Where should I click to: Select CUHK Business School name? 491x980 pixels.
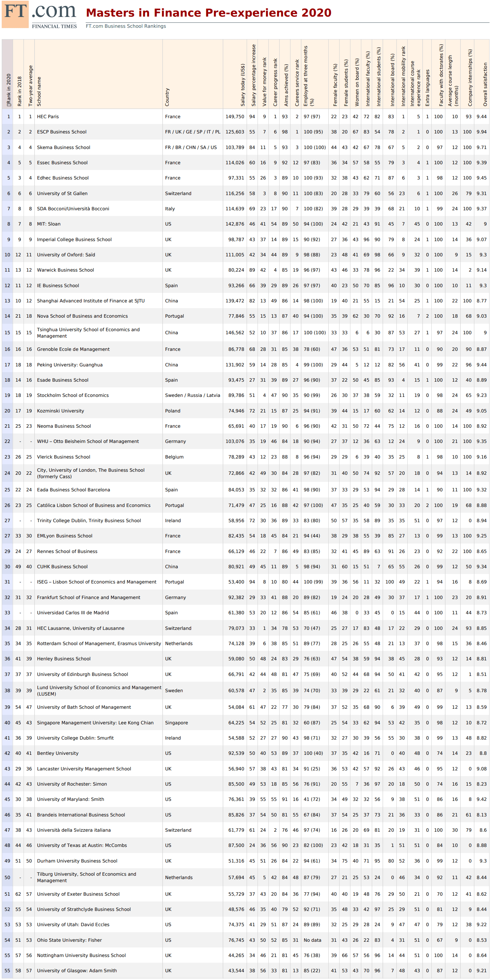click(62, 567)
